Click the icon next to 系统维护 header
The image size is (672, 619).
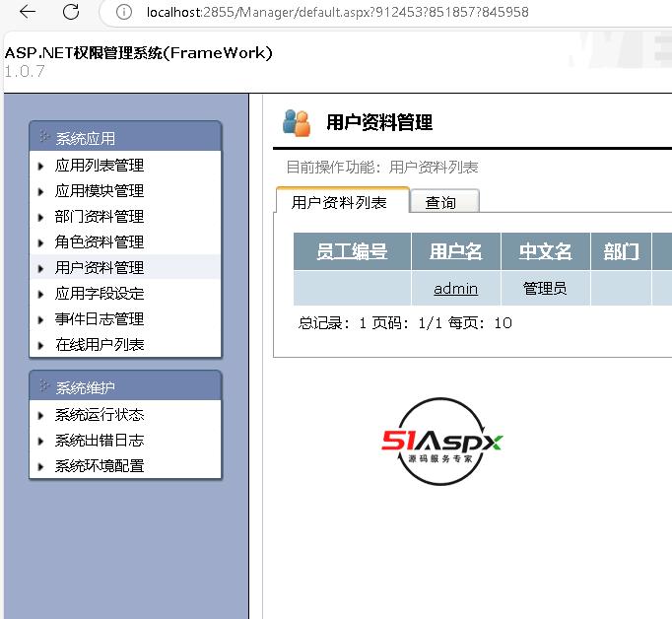click(44, 385)
